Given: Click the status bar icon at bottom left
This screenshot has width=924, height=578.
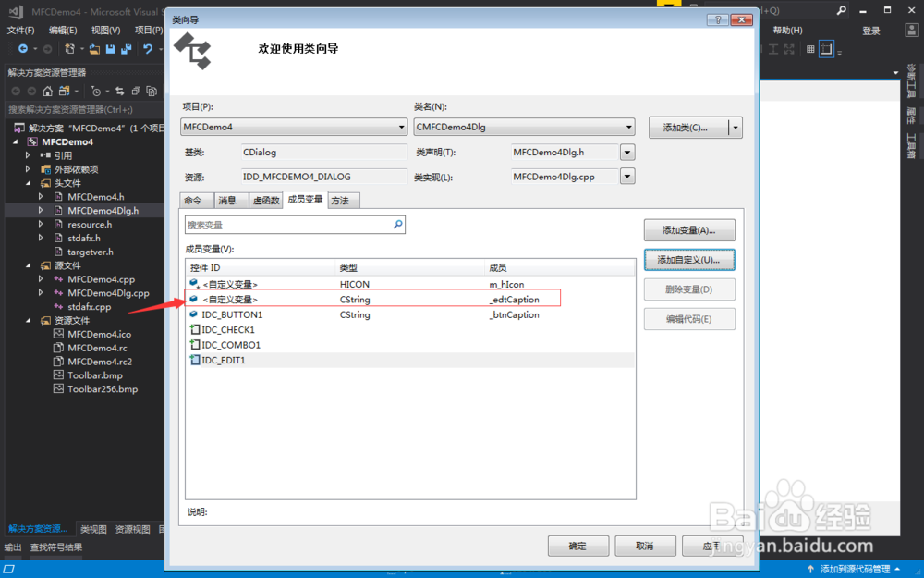Looking at the screenshot, I should point(9,569).
